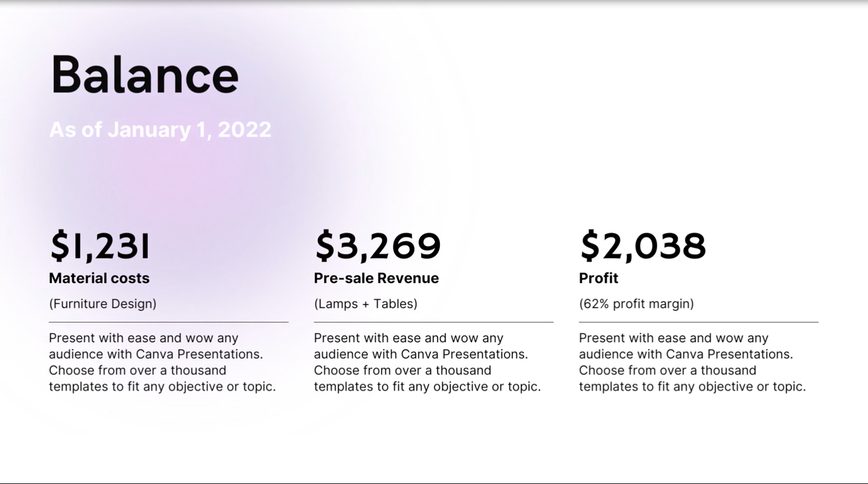
Task: Click the '(Lamps + Tables)' caption
Action: click(365, 304)
